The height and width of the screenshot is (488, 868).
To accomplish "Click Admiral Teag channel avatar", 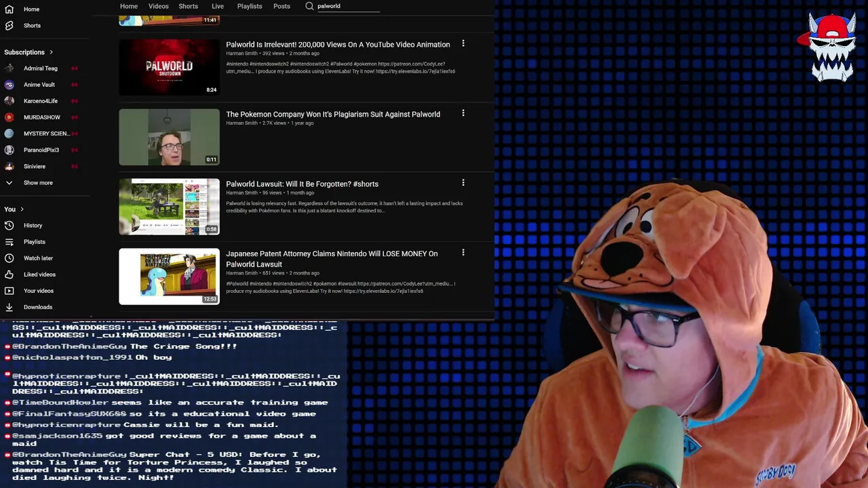I will point(9,68).
